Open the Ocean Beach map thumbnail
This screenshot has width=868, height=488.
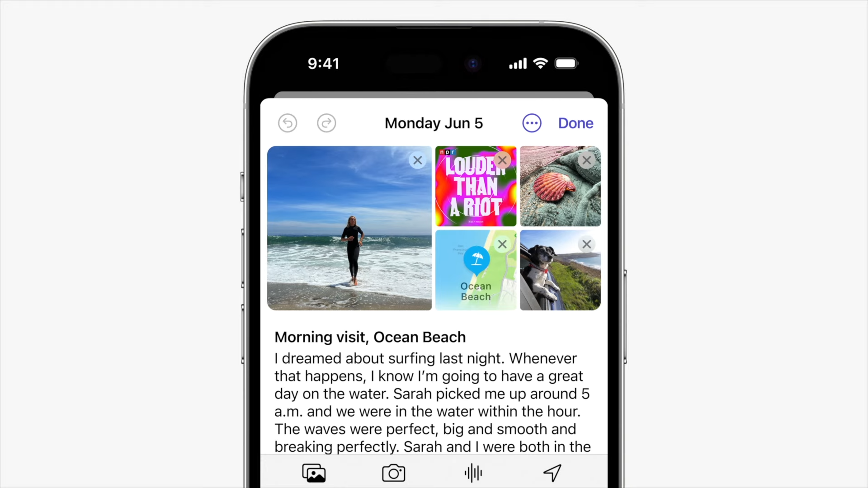tap(475, 270)
